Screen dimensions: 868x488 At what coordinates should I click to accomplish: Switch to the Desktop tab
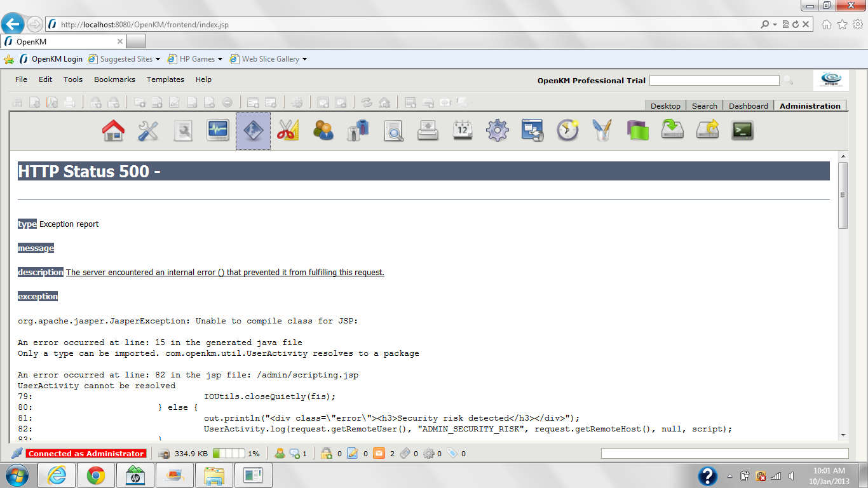665,105
